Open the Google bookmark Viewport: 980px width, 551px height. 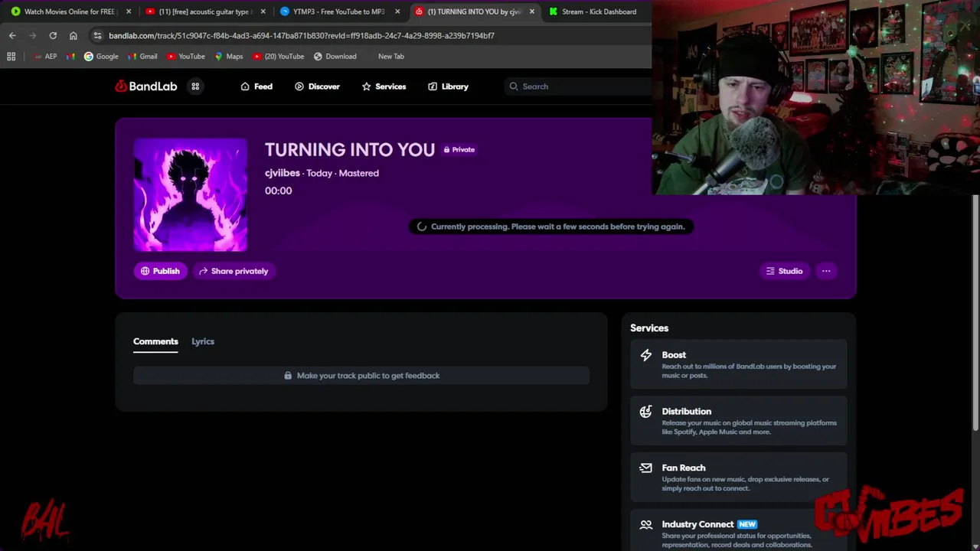point(101,56)
